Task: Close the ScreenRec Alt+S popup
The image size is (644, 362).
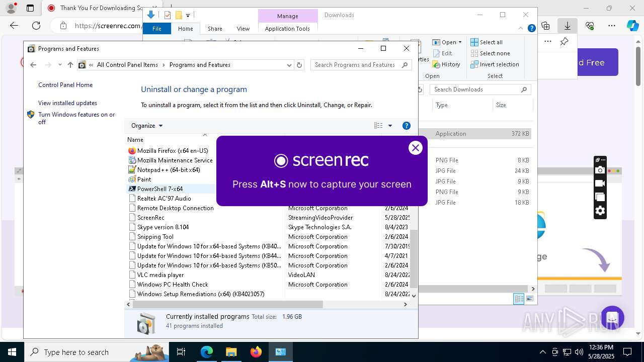Action: tap(415, 148)
